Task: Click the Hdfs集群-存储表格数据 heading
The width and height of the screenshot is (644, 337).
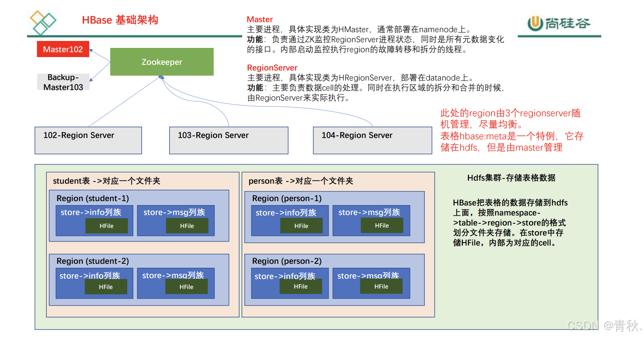Action: pos(511,178)
